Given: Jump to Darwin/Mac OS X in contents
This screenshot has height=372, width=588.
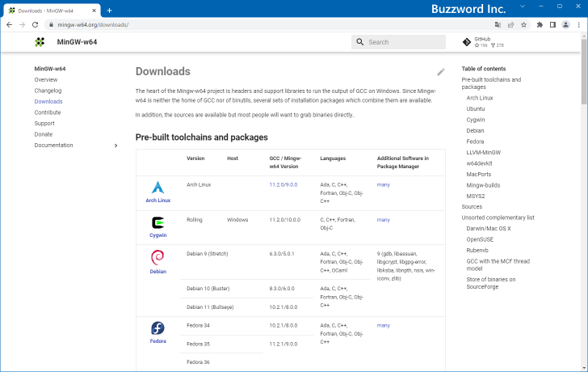Looking at the screenshot, I should 489,229.
